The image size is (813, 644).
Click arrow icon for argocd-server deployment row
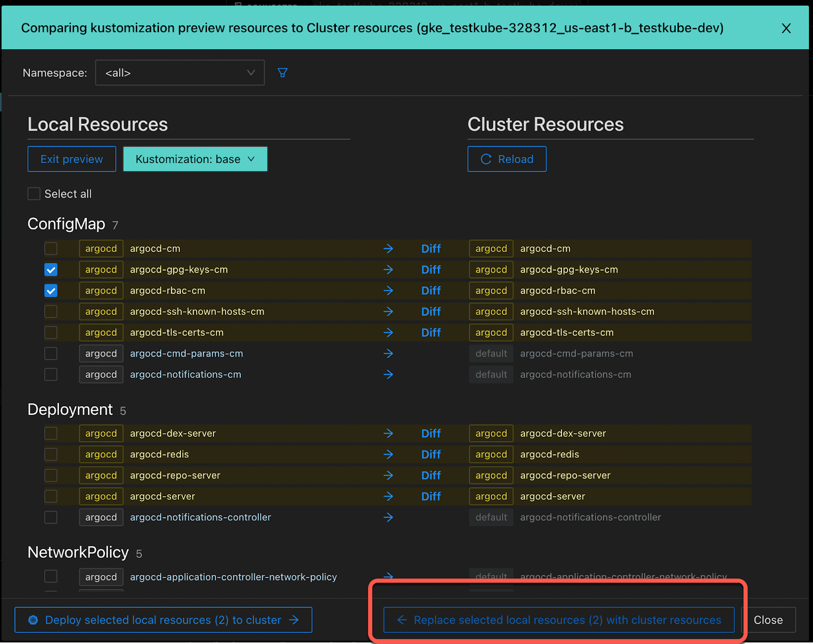pos(388,496)
